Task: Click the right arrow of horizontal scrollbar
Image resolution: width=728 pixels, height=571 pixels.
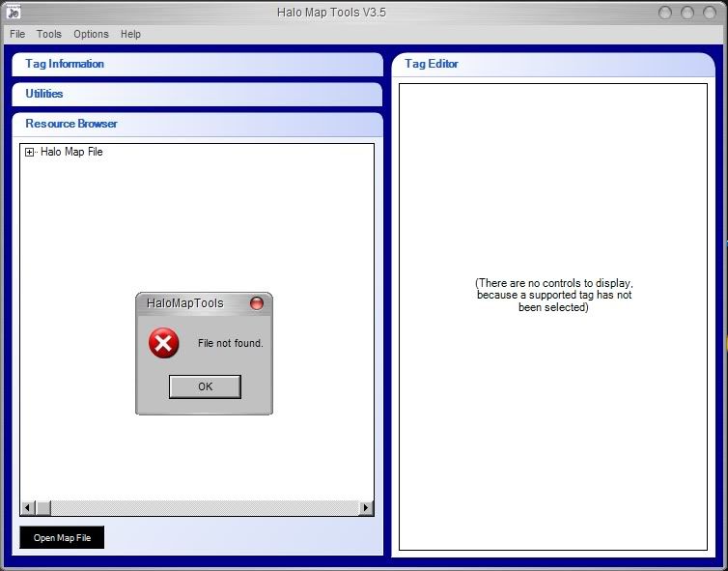Action: coord(366,508)
